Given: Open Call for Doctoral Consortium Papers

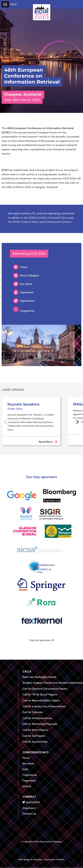Looking at the screenshot, I should tap(45, 688).
